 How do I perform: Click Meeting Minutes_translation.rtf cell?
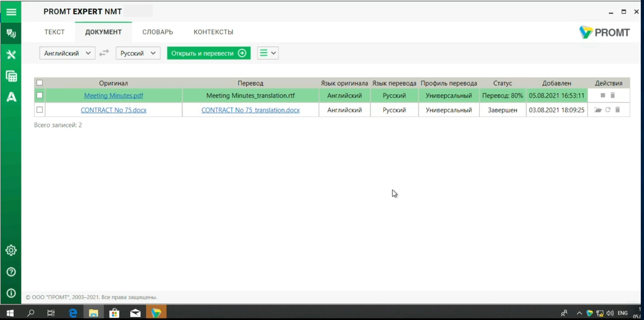pyautogui.click(x=251, y=95)
